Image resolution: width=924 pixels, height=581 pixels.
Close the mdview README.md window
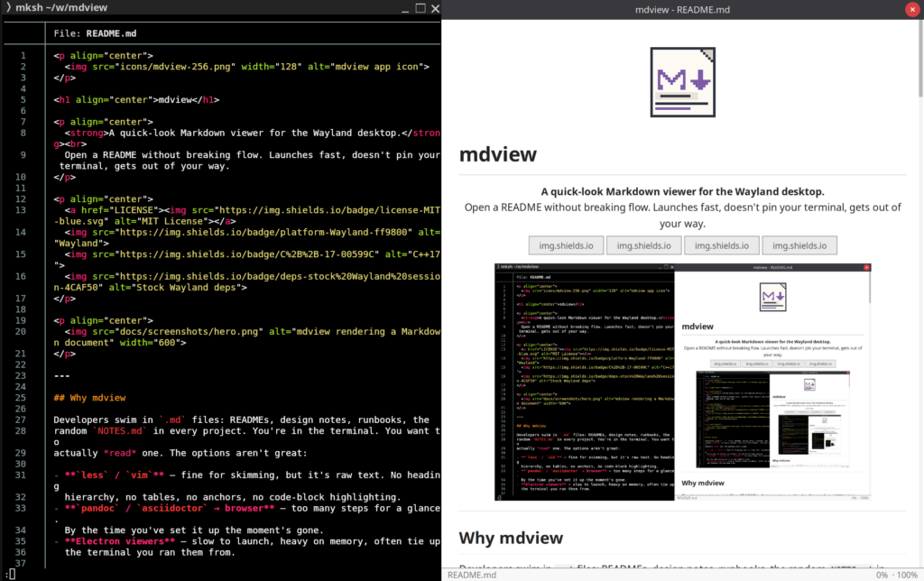click(912, 9)
